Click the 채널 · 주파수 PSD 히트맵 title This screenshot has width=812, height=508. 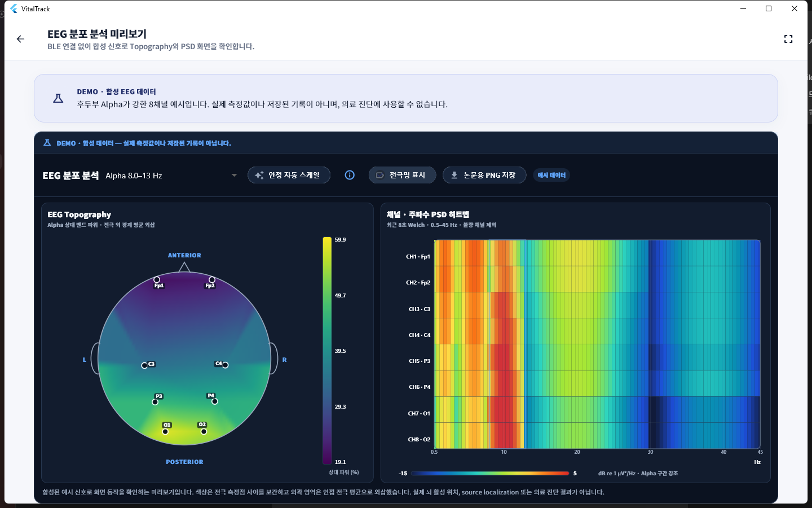pos(428,214)
